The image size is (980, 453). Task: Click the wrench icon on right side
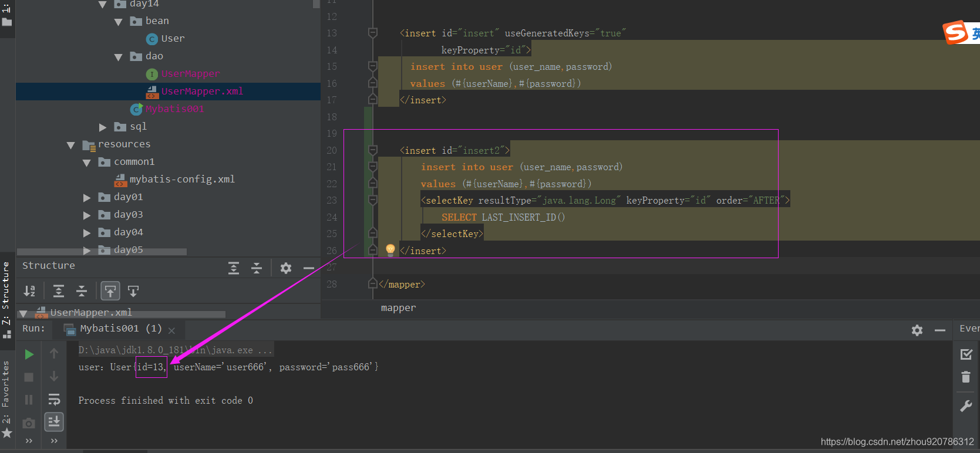(966, 405)
